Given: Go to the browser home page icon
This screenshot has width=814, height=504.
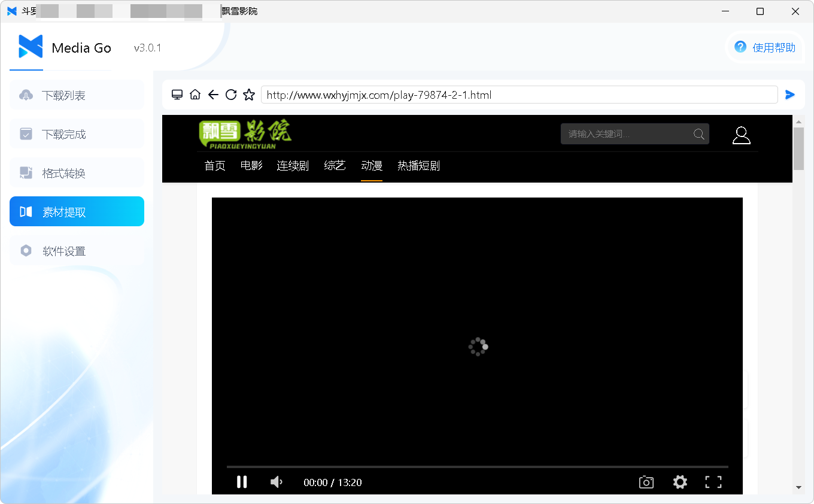Looking at the screenshot, I should 195,95.
